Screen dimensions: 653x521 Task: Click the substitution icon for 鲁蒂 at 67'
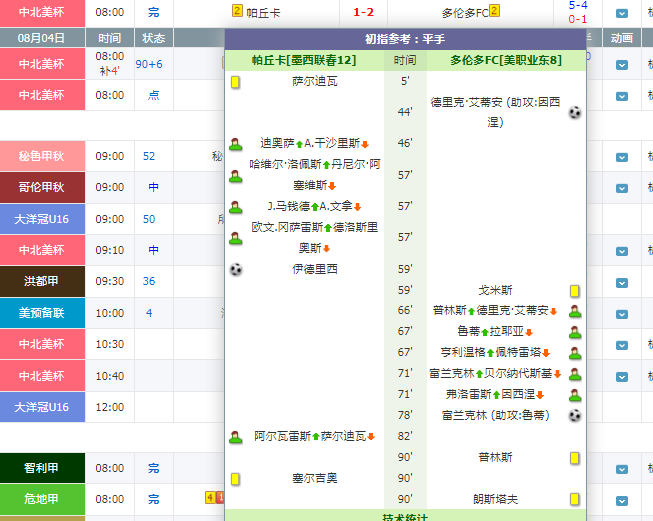(575, 332)
